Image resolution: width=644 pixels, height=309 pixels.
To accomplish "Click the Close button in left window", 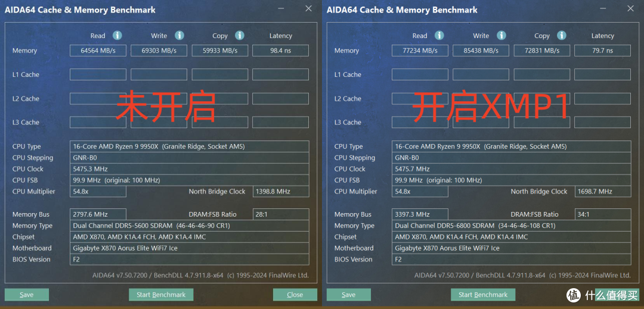I will click(295, 295).
